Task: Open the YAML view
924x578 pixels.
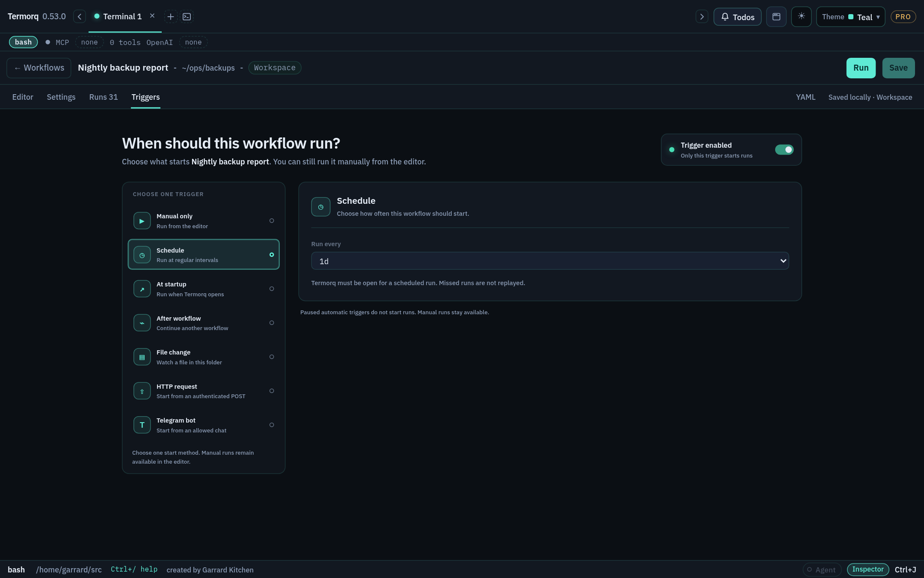Action: (x=806, y=97)
